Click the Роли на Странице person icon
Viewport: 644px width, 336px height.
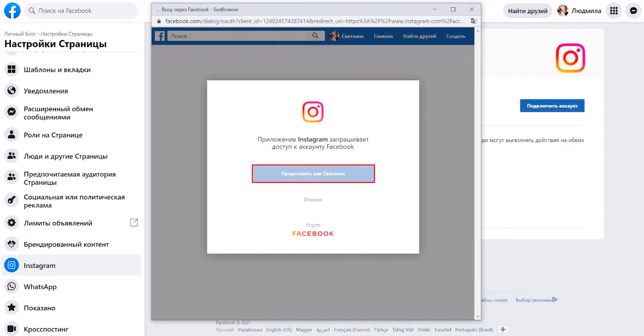tap(12, 135)
